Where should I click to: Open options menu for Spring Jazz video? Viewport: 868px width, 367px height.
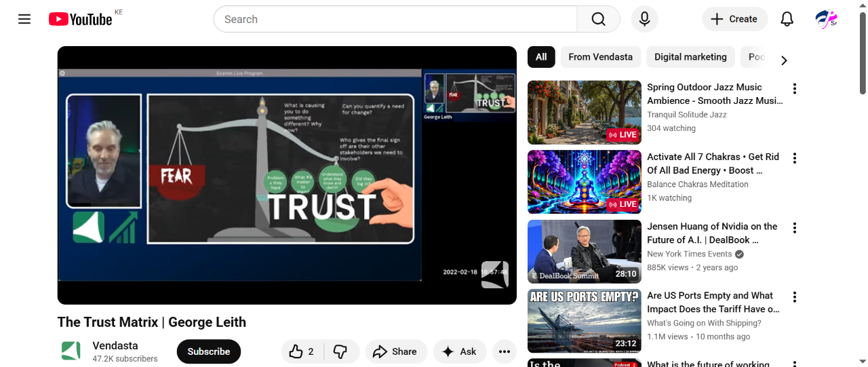point(795,89)
